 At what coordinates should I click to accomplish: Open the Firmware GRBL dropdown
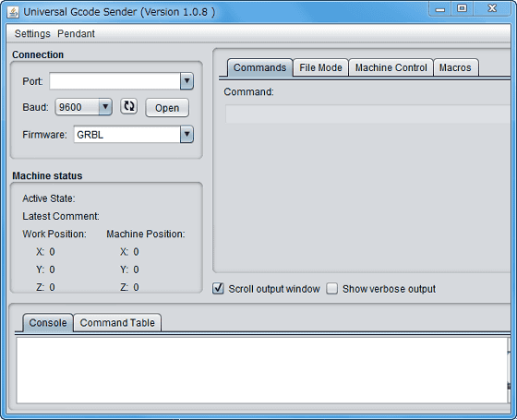point(186,134)
